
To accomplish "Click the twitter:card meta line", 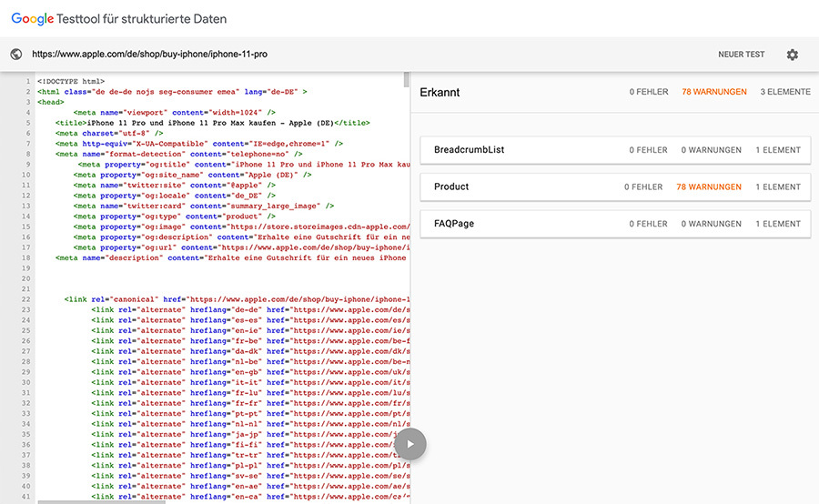I will pyautogui.click(x=204, y=206).
